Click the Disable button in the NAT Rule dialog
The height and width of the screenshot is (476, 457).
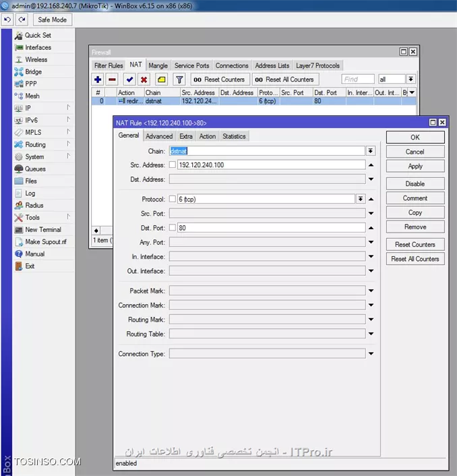(415, 183)
